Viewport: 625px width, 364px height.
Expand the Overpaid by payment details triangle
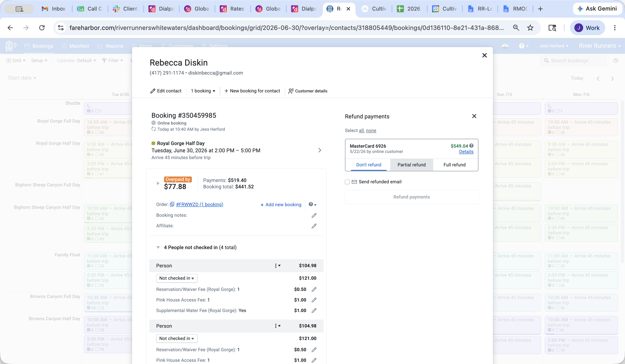click(x=158, y=183)
